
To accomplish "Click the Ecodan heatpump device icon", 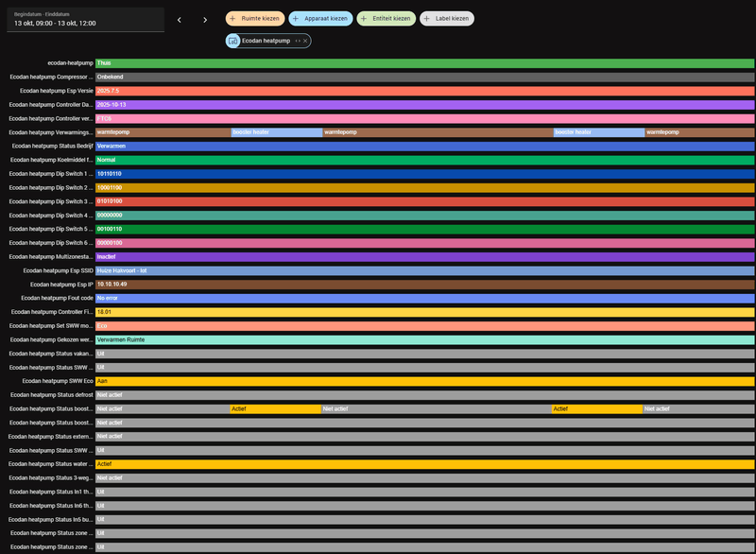I will (x=232, y=41).
